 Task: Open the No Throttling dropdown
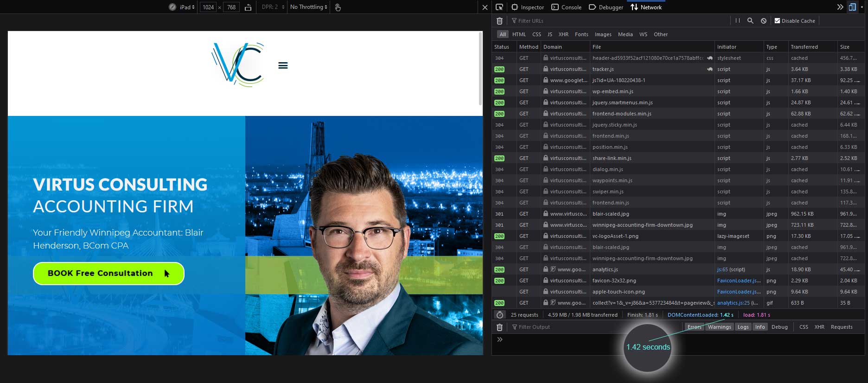click(x=309, y=7)
